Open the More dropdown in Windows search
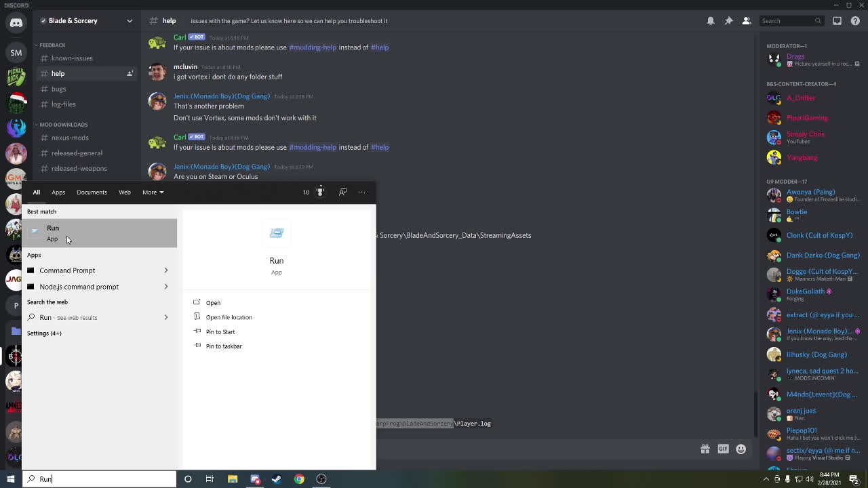 (152, 192)
